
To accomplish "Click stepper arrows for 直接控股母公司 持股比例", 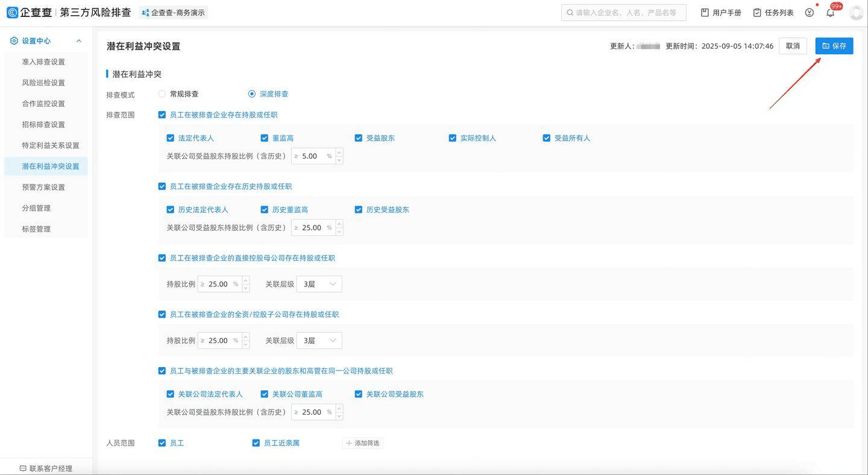I will tap(246, 284).
